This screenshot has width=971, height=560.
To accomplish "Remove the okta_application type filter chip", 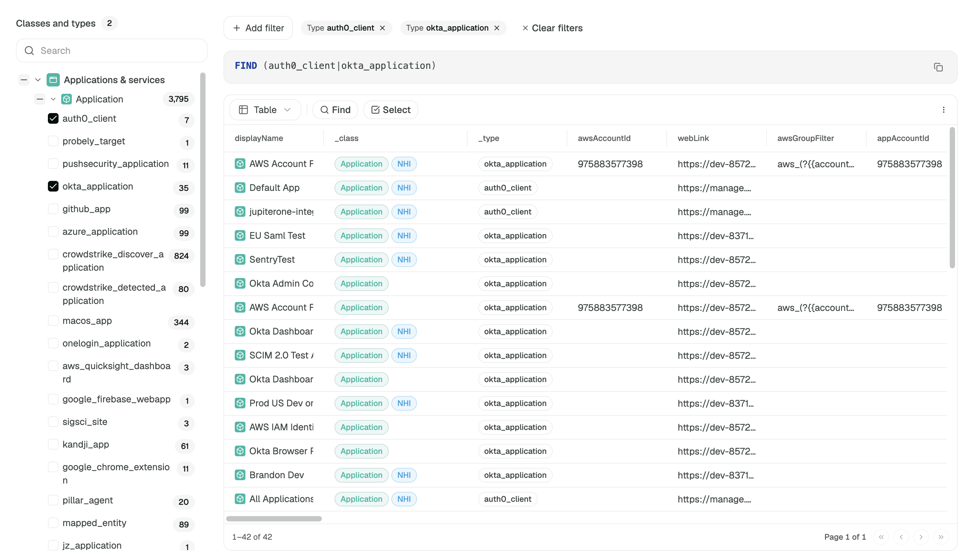I will [497, 28].
